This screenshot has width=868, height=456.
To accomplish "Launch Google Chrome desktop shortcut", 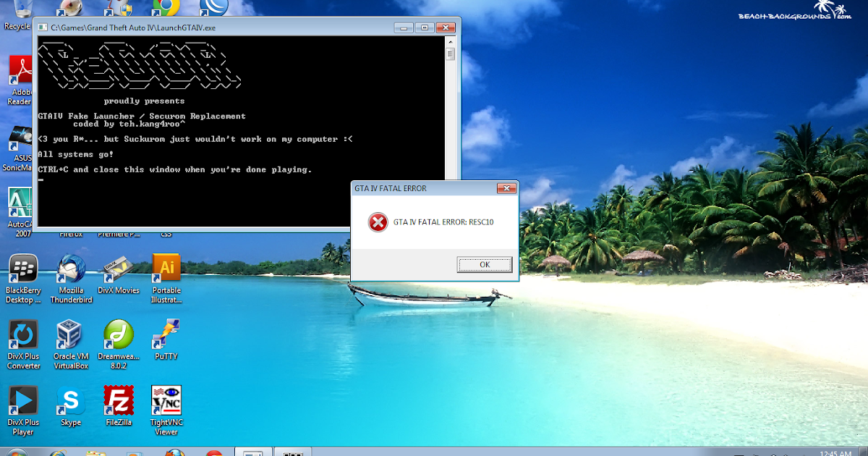I will coord(166,8).
